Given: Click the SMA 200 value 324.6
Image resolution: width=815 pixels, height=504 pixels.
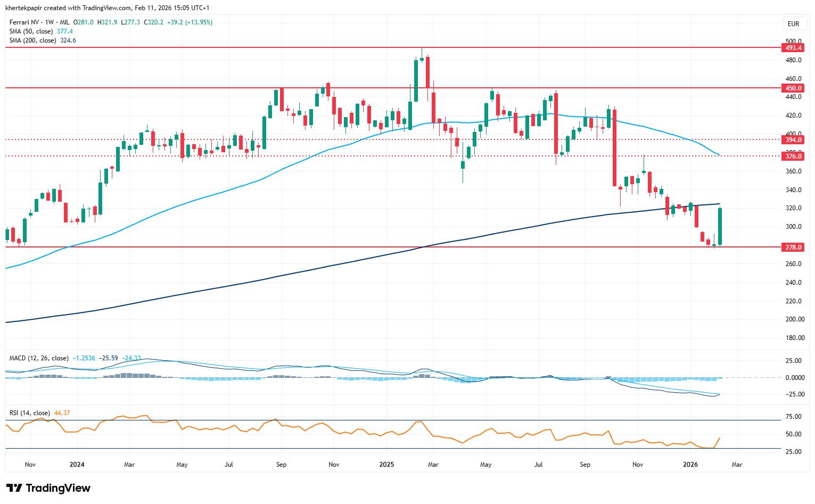Looking at the screenshot, I should coord(68,40).
